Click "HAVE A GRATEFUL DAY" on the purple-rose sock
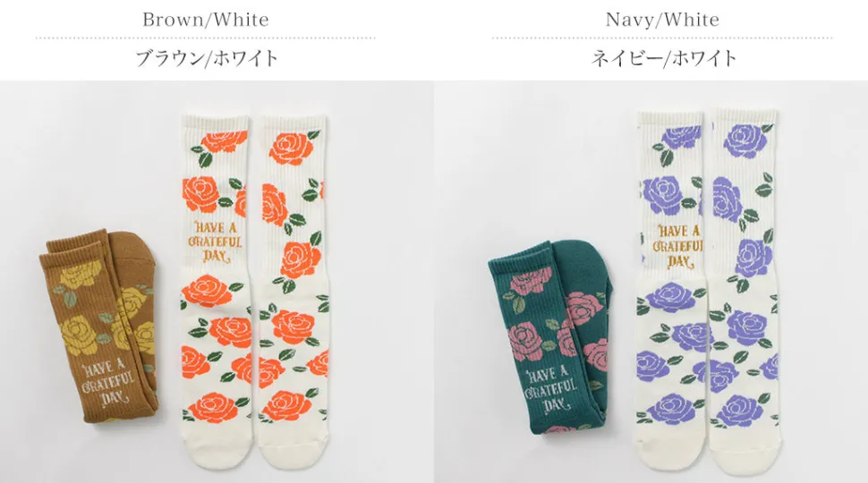The height and width of the screenshot is (483, 868). point(678,244)
